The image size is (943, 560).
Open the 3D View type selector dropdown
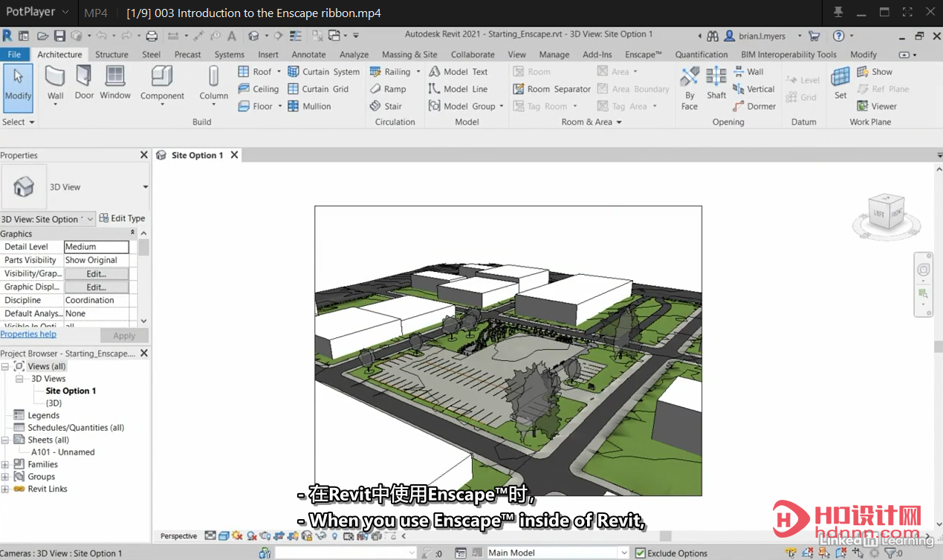tap(145, 187)
